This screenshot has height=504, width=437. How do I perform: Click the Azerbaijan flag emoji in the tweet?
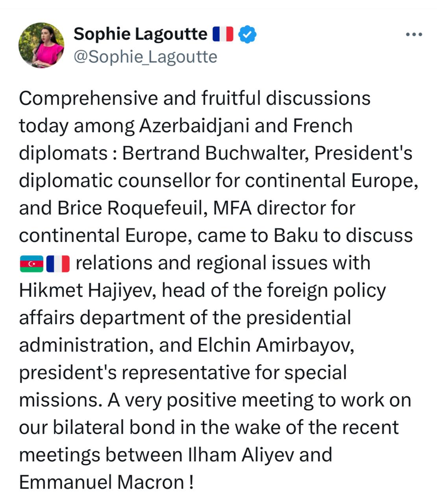[x=31, y=263]
